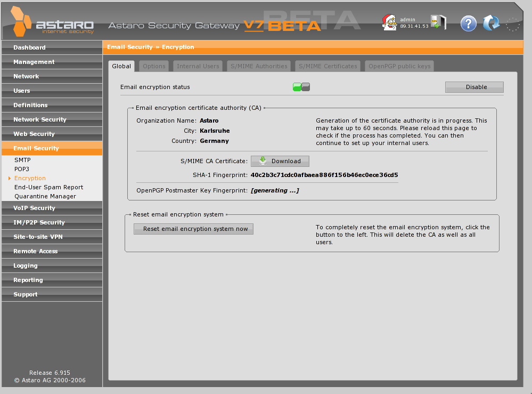The image size is (532, 394).
Task: Open the Reporting menu
Action: (52, 280)
